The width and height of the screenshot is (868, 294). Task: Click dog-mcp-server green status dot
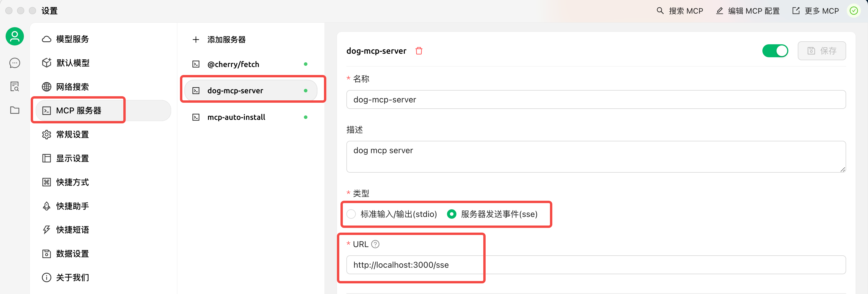pos(306,91)
